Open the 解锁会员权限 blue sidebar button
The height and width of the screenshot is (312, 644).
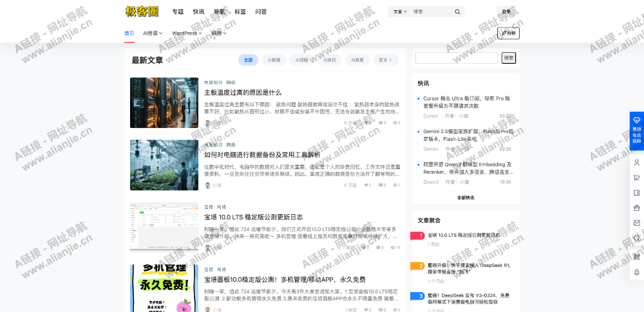pyautogui.click(x=637, y=131)
